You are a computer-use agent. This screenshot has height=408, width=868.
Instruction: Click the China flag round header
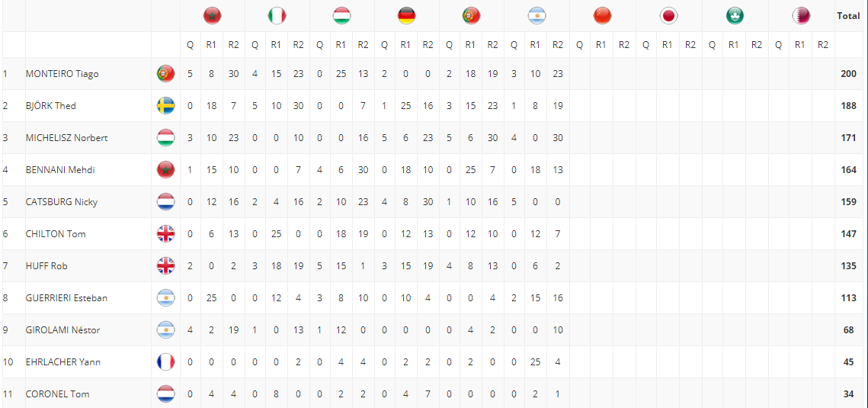click(602, 17)
